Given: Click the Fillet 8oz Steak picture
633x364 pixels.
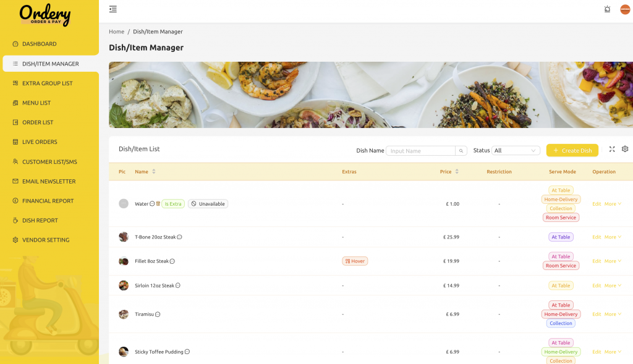Looking at the screenshot, I should 124,261.
